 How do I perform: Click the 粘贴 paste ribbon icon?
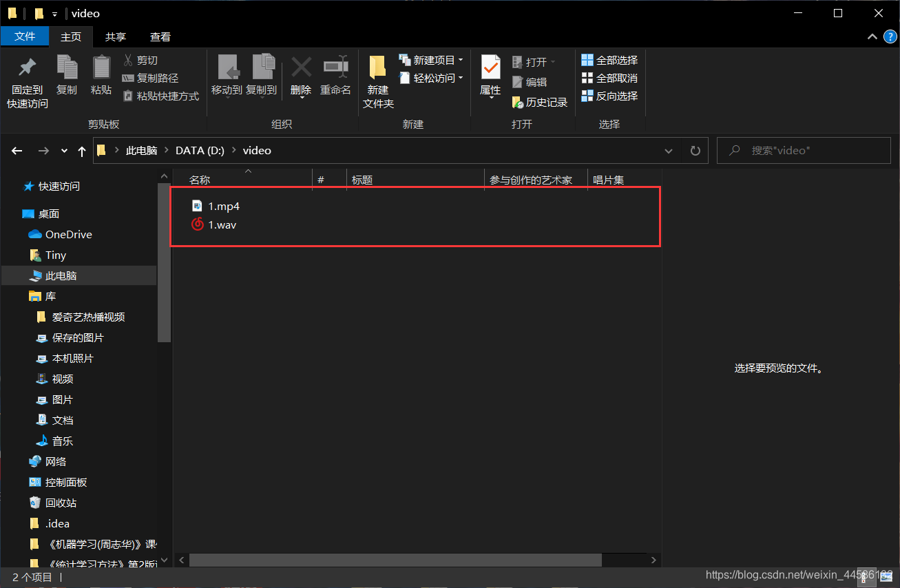[101, 67]
